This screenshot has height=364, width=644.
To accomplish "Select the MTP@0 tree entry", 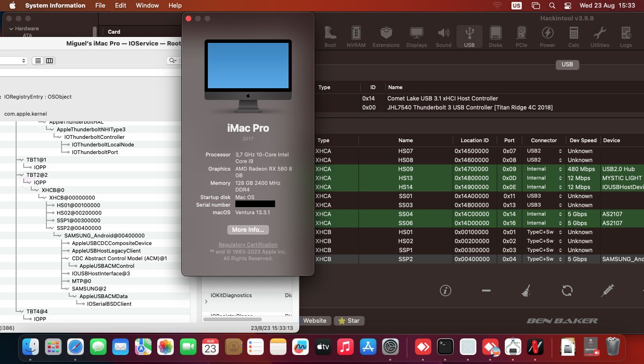I will point(81,281).
